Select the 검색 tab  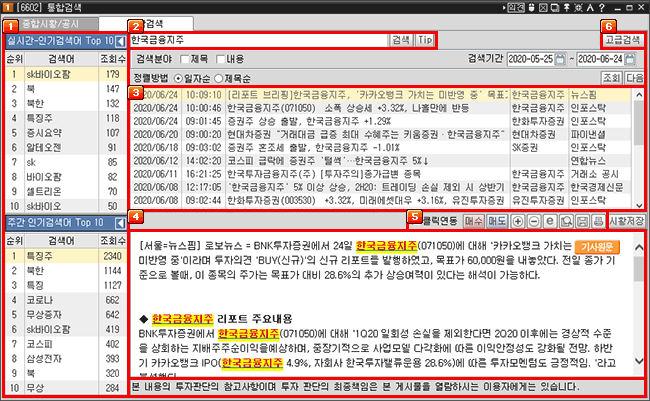(x=146, y=24)
